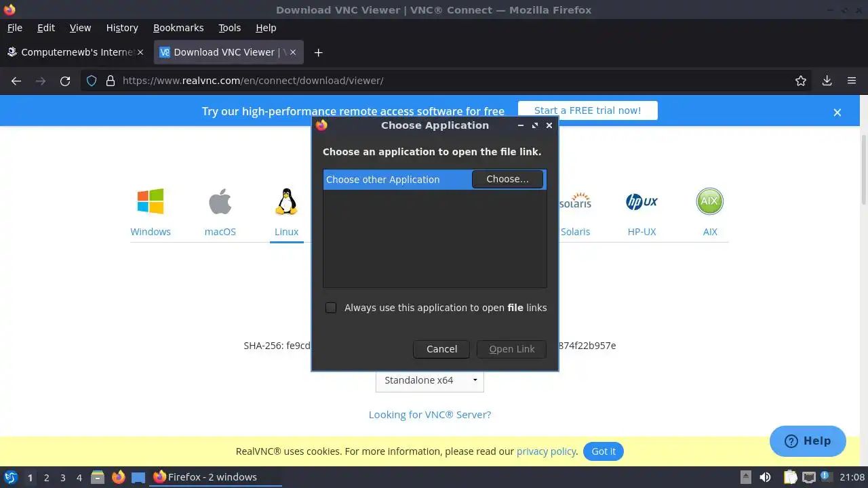Click the forward navigation arrow
The height and width of the screenshot is (488, 868).
point(41,81)
